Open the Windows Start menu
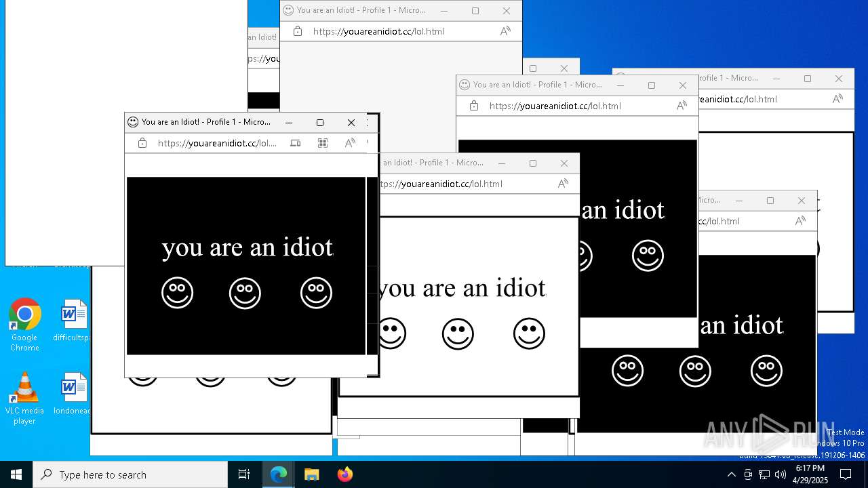This screenshot has height=488, width=868. 16,474
